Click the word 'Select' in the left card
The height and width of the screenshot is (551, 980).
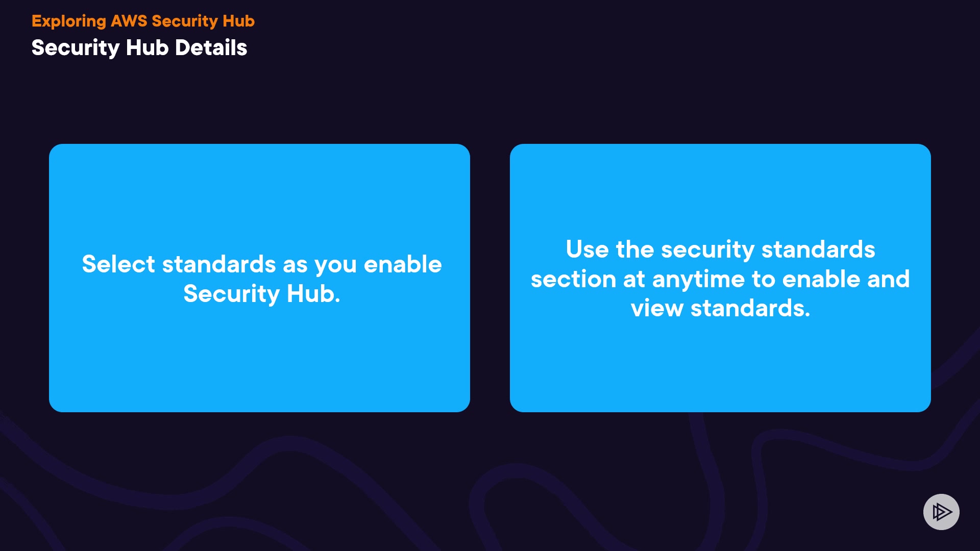click(118, 264)
